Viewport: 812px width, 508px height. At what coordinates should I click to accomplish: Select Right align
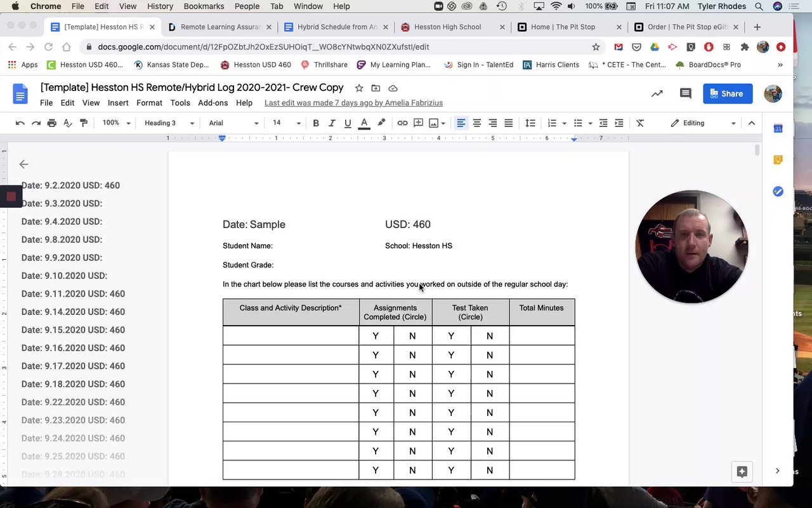tap(493, 123)
